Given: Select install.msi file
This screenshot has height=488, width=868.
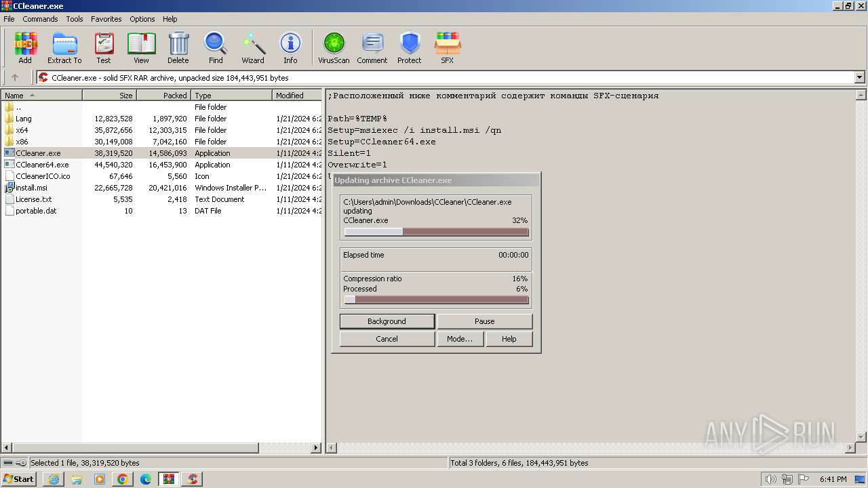Looking at the screenshot, I should coord(161,188).
